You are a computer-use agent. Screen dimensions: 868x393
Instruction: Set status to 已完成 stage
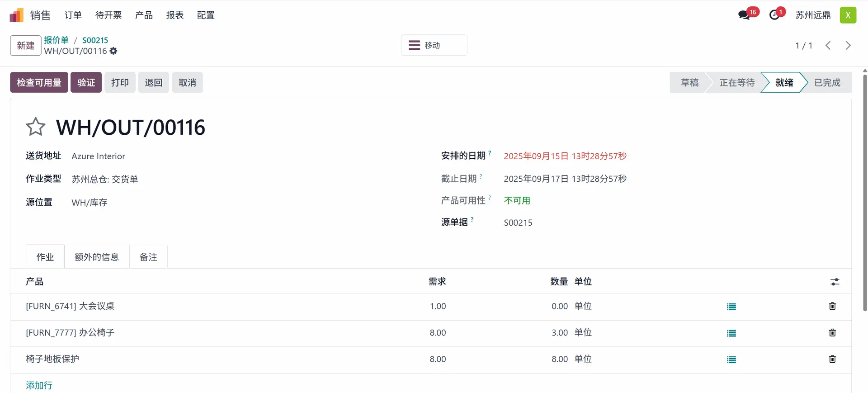coord(827,82)
